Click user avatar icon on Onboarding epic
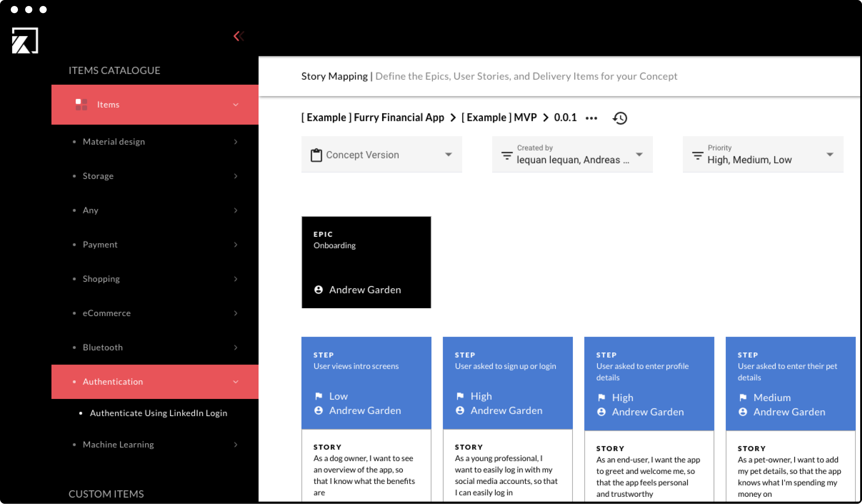862x504 pixels. (318, 290)
